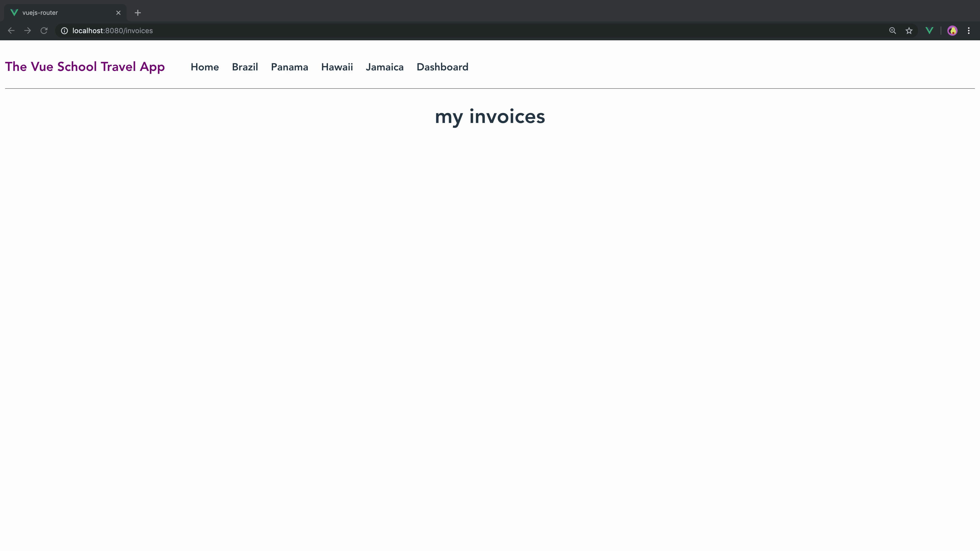Open the Chrome profile avatar
The image size is (980, 551).
952,31
